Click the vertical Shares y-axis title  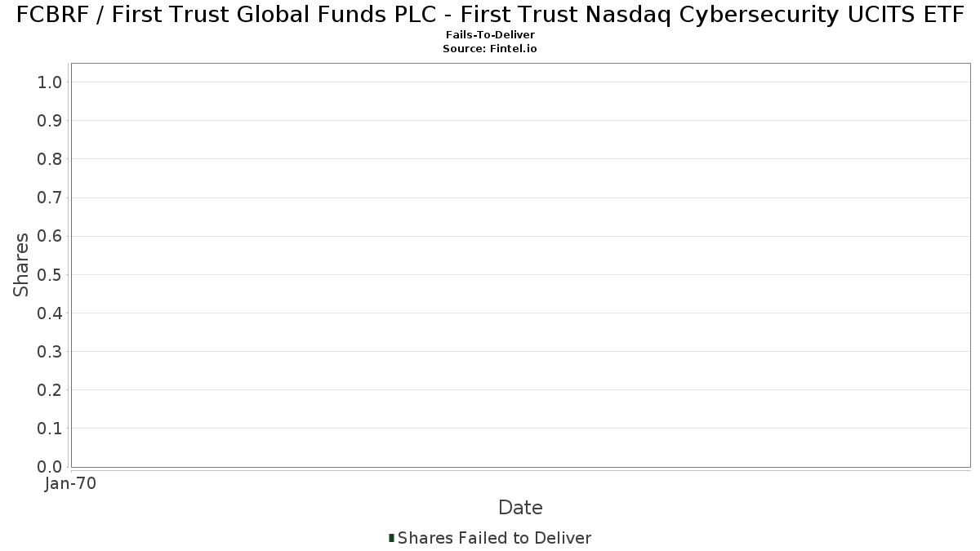pos(21,264)
